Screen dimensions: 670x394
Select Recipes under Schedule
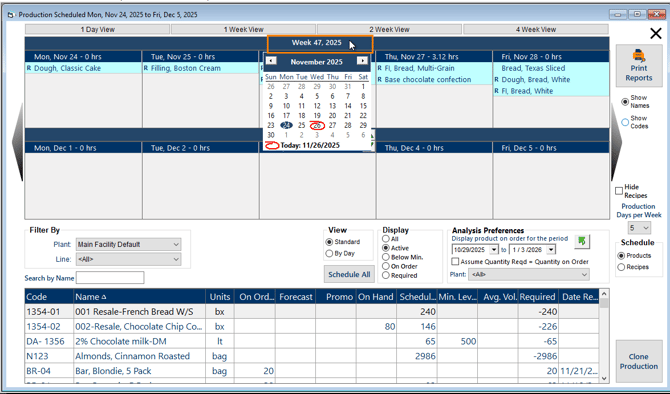point(621,267)
